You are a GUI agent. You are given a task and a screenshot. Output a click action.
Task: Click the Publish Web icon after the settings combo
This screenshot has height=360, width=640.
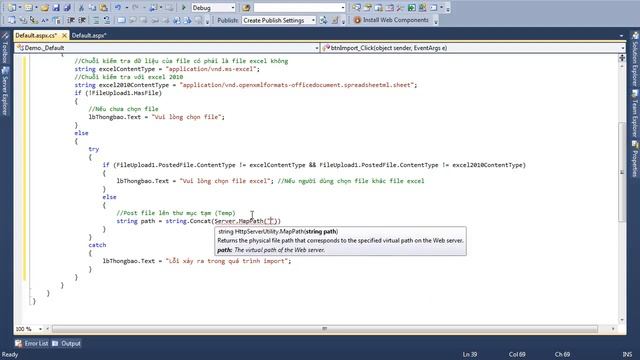(x=323, y=20)
